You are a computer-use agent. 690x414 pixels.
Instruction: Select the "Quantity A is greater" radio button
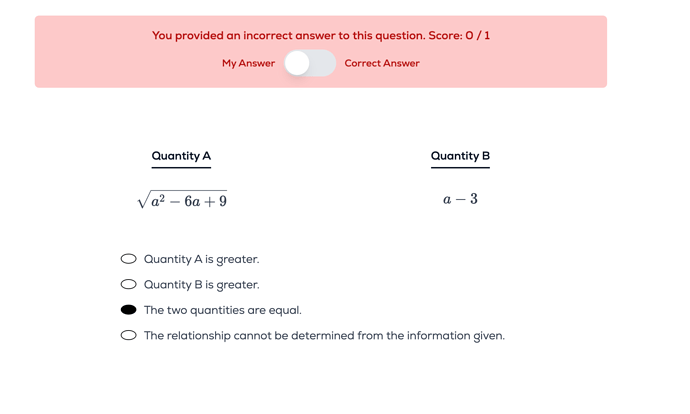pos(129,259)
